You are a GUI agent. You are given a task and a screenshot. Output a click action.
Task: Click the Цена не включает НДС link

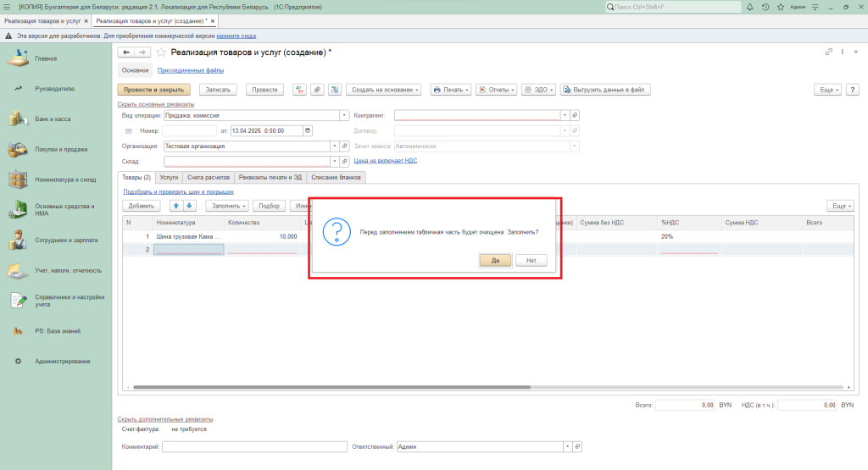[385, 161]
